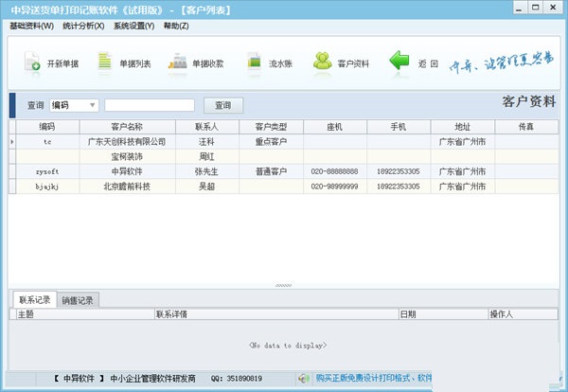Viewport: 568px width, 392px height.
Task: Click landline number 020-88888888
Action: 335,171
